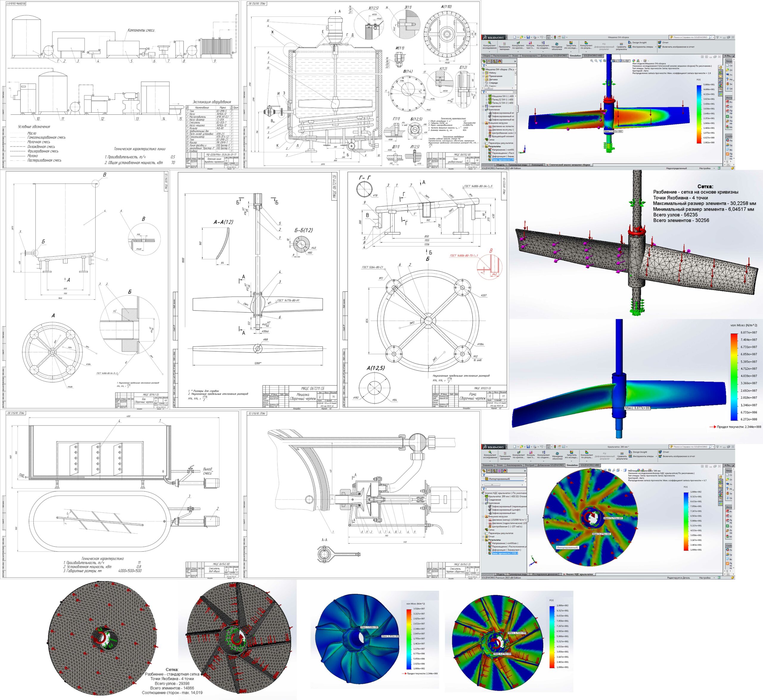Viewport: 763px width, 700px height.
Task: Switch to Simulation tab in Мешалка SW-сборка window
Action: click(576, 56)
